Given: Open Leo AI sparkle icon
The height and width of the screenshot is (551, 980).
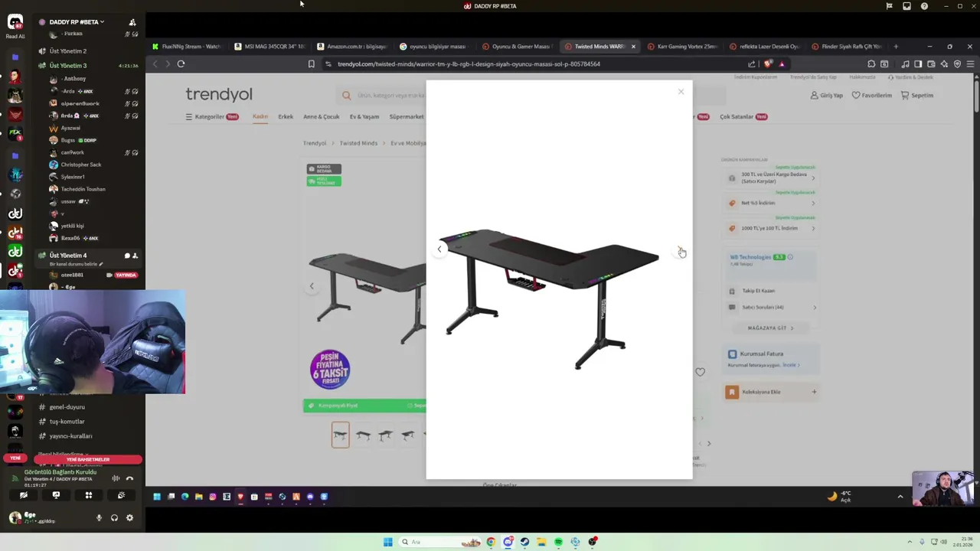Looking at the screenshot, I should [x=944, y=64].
